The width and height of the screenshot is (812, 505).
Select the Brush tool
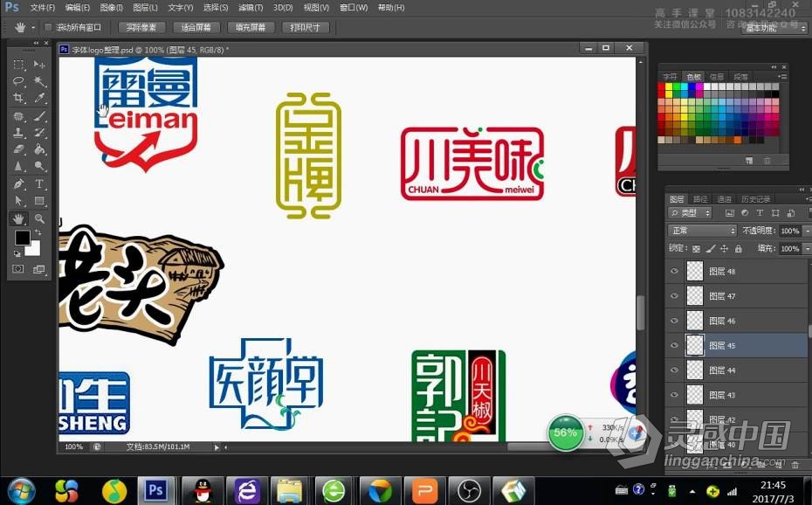pos(39,116)
